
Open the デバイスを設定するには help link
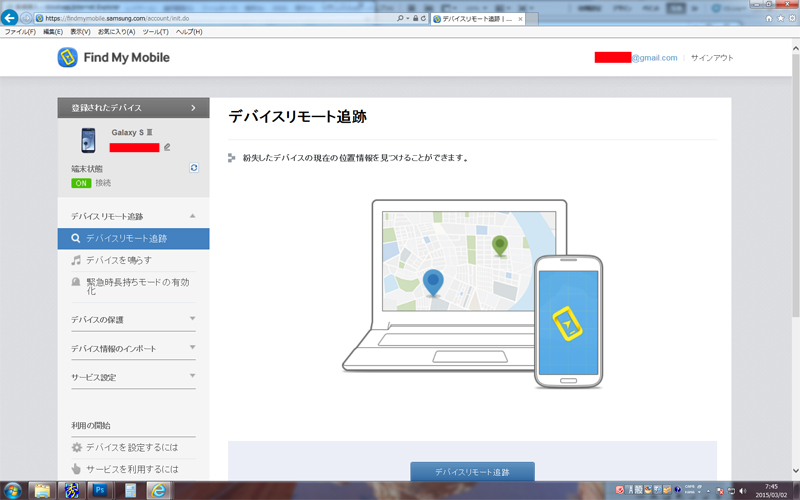[132, 447]
